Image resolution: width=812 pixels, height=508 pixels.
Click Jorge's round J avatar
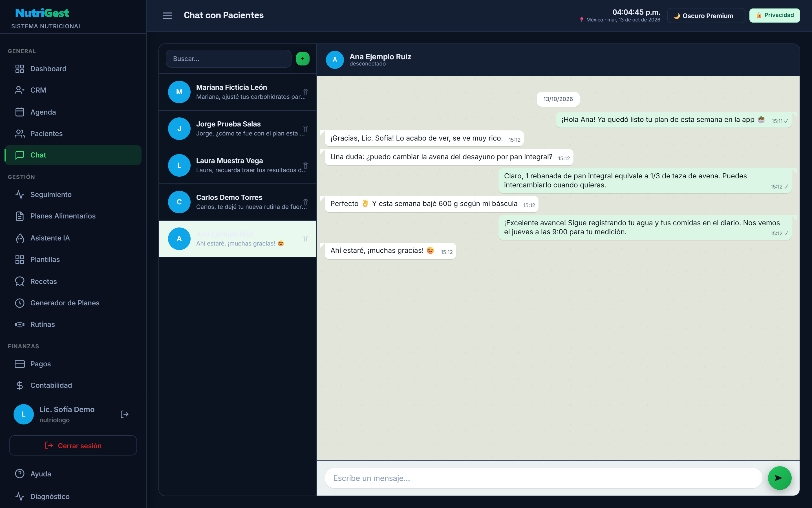tap(179, 129)
